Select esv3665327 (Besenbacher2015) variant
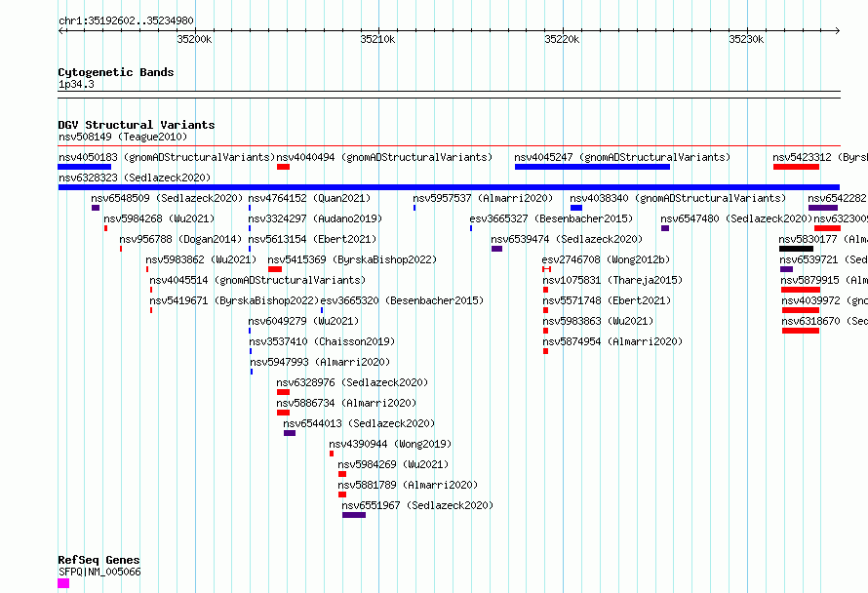Viewport: 868px width, 593px height. (551, 218)
